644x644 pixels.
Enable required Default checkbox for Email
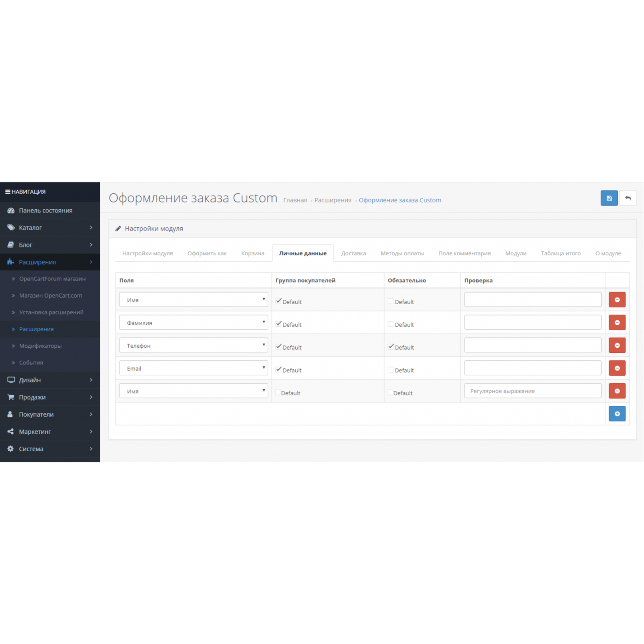pyautogui.click(x=391, y=370)
